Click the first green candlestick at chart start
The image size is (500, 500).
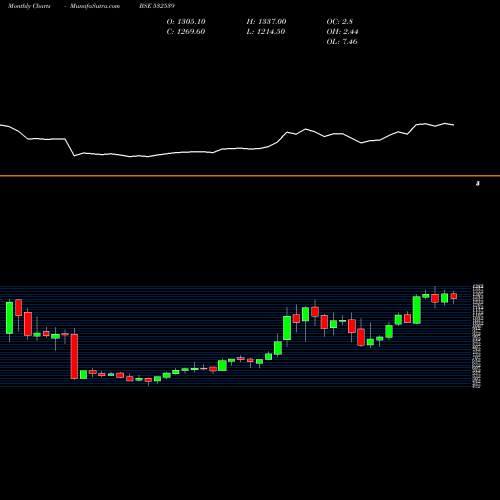(9, 318)
